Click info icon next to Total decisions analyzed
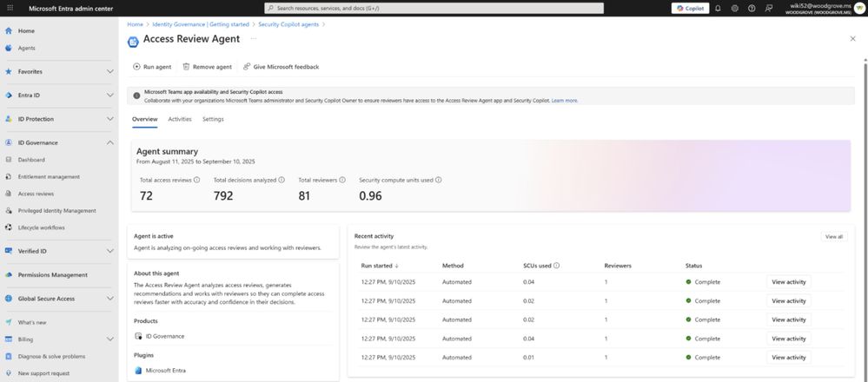 tap(282, 180)
